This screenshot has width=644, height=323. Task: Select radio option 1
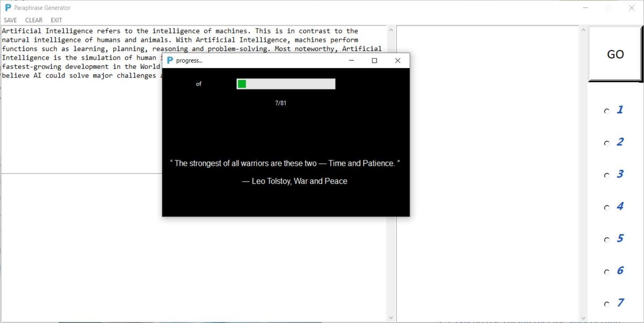[607, 111]
